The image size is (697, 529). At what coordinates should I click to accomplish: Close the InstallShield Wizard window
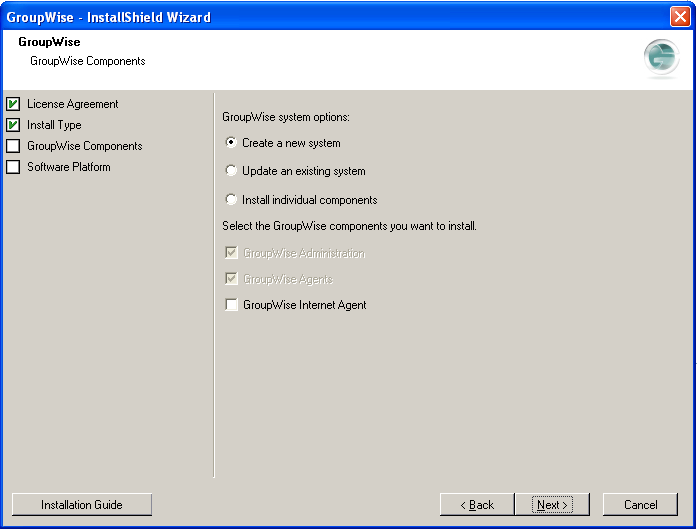click(680, 17)
